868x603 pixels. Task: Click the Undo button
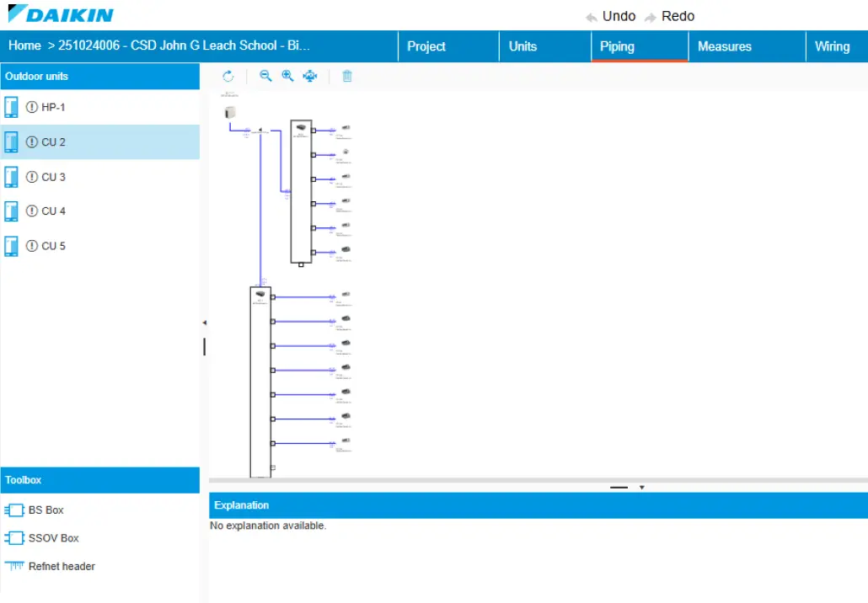pos(611,16)
